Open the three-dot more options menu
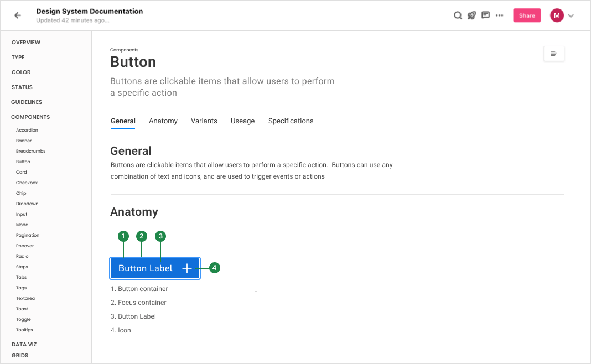This screenshot has width=591, height=364. (499, 15)
